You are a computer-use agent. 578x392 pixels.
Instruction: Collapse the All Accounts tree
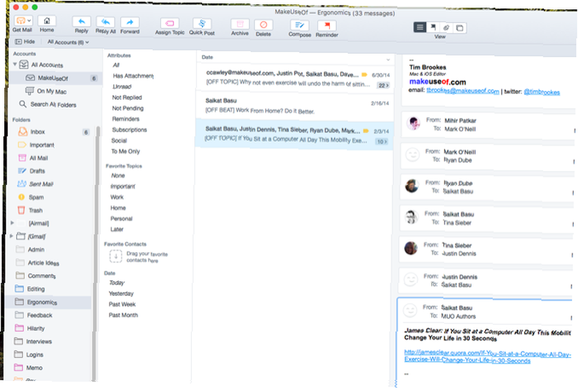coord(15,64)
